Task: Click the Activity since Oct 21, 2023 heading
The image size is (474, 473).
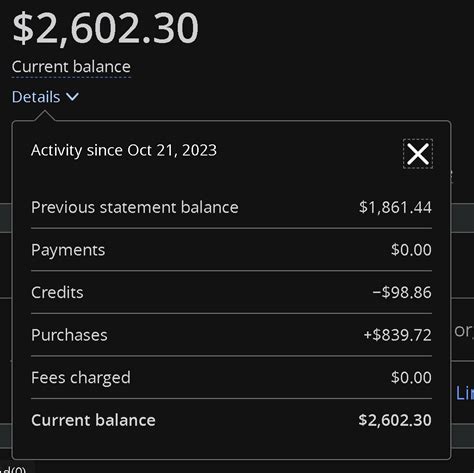Action: pos(124,150)
